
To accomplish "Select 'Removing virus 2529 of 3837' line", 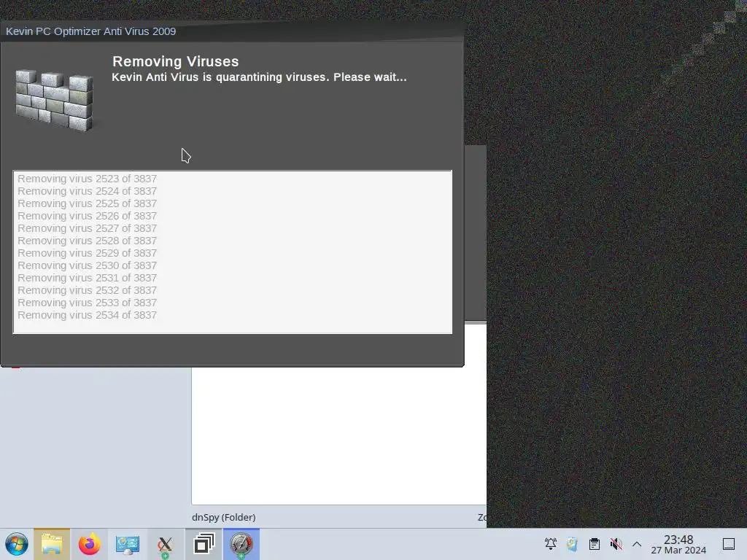I will pyautogui.click(x=88, y=253).
